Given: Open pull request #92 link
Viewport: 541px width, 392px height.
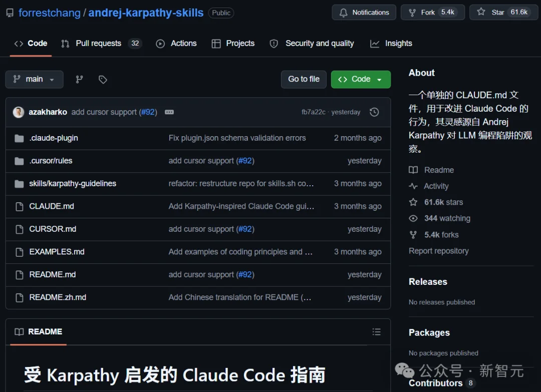Looking at the screenshot, I should pos(148,112).
